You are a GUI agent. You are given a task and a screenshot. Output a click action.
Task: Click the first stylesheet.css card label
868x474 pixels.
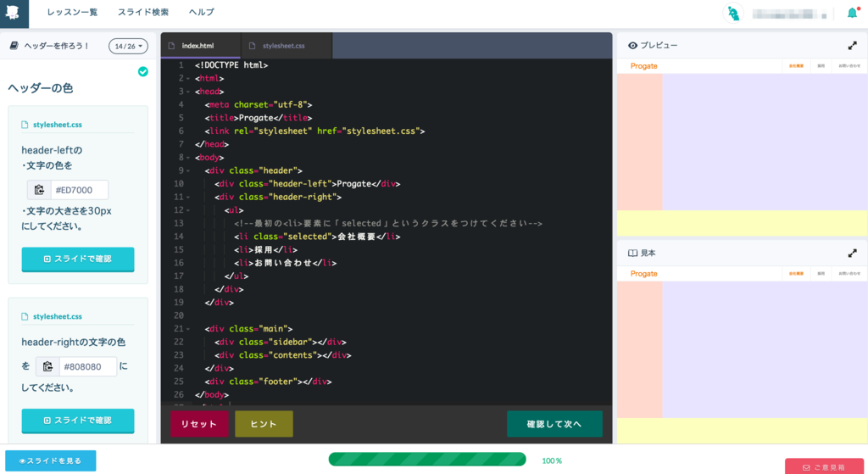point(57,125)
